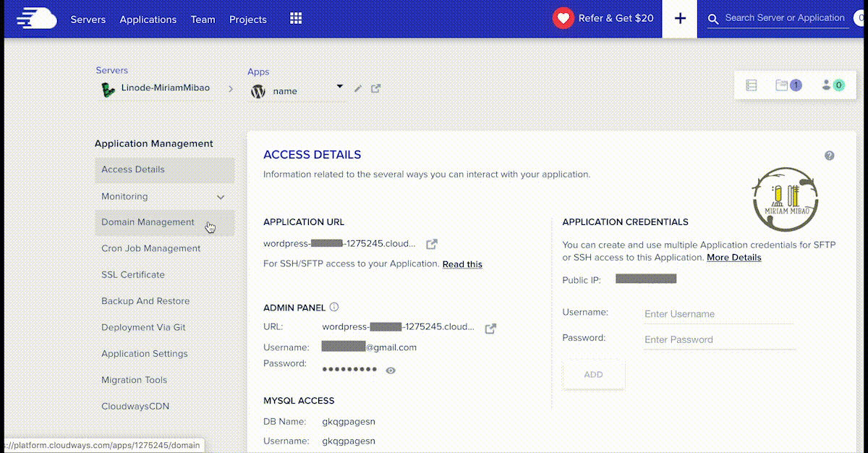Viewport: 868px width, 453px height.
Task: Click the Refer & Get $20 text
Action: tap(616, 19)
